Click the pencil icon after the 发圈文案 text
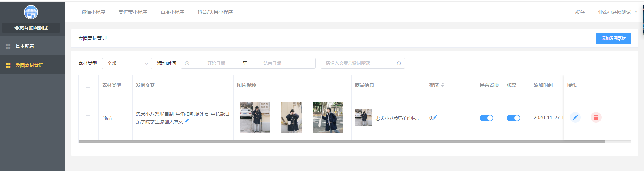The height and width of the screenshot is (171, 644). tap(187, 121)
